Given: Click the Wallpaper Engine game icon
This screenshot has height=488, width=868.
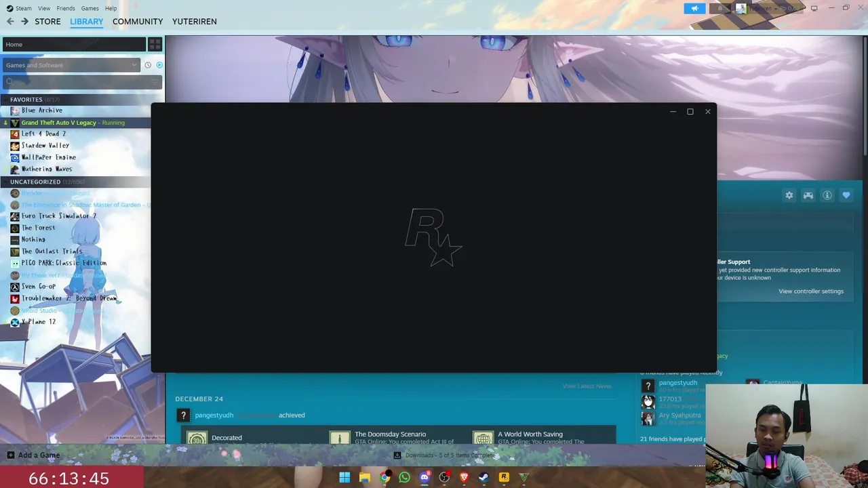Looking at the screenshot, I should pos(15,157).
